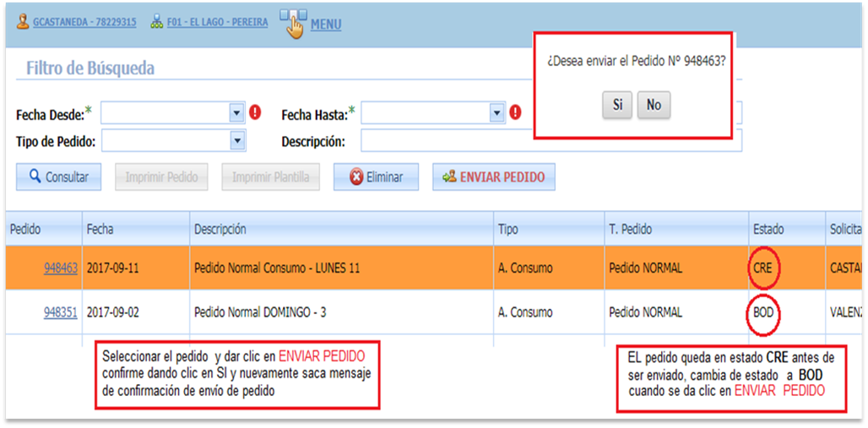Sort by the Estado column header
Image resolution: width=868 pixels, height=428 pixels.
[x=787, y=229]
